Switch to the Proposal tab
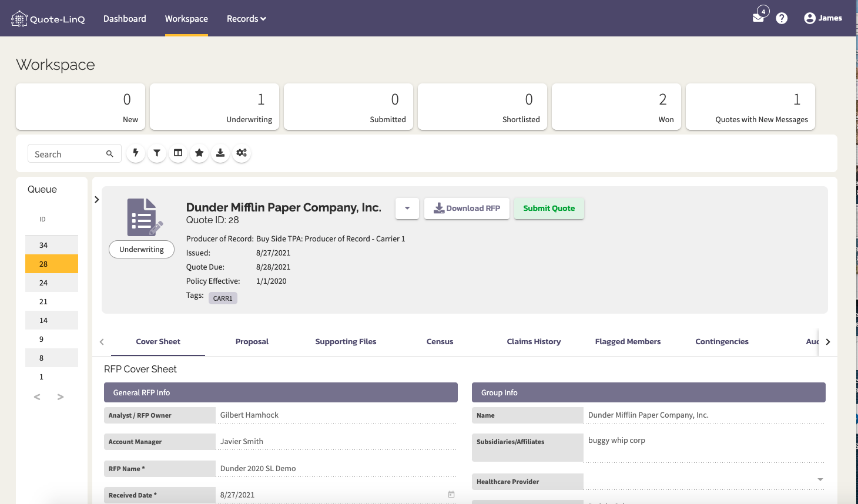The height and width of the screenshot is (504, 858). tap(252, 342)
